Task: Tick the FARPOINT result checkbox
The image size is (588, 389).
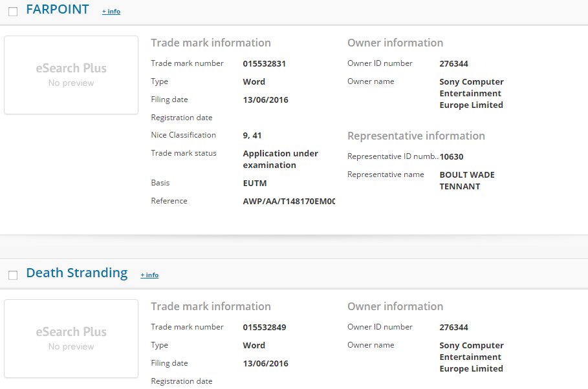Action: click(x=13, y=12)
